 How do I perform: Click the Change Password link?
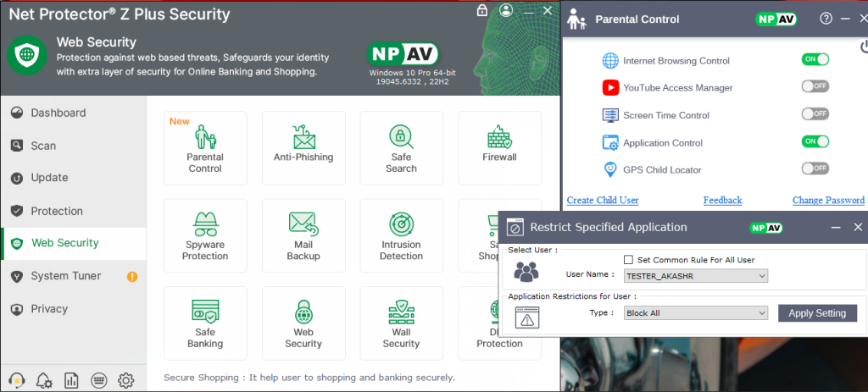[828, 201]
